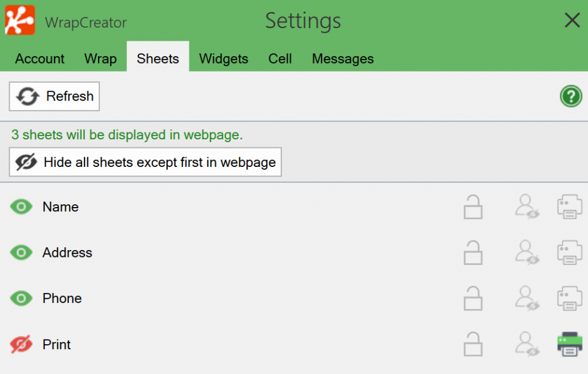Click the lock icon for the Address sheet
This screenshot has height=374, width=588.
(x=473, y=252)
